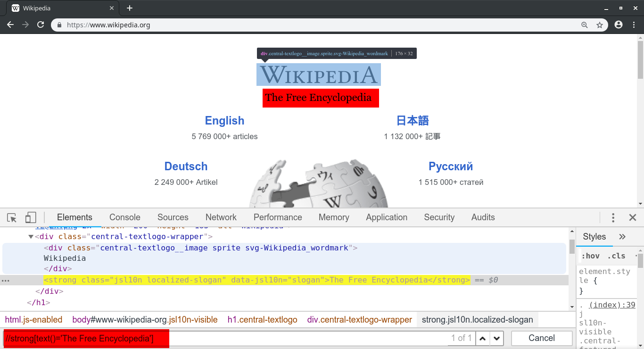
Task: Open the Security tab
Action: [x=439, y=217]
